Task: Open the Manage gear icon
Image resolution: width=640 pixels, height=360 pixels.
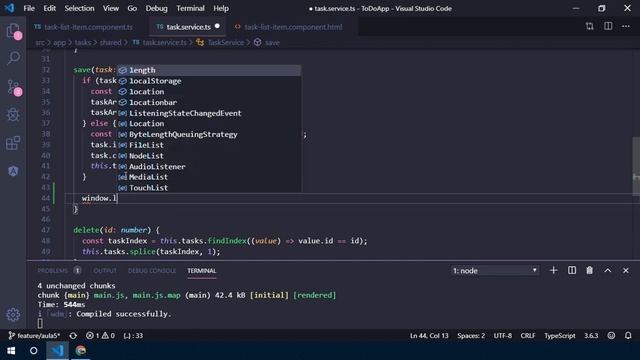Action: point(13,314)
